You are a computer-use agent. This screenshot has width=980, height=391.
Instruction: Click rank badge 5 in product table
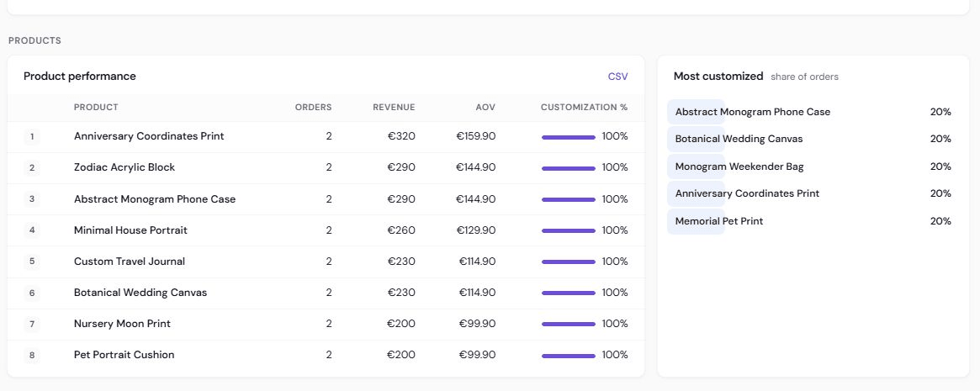tap(32, 262)
